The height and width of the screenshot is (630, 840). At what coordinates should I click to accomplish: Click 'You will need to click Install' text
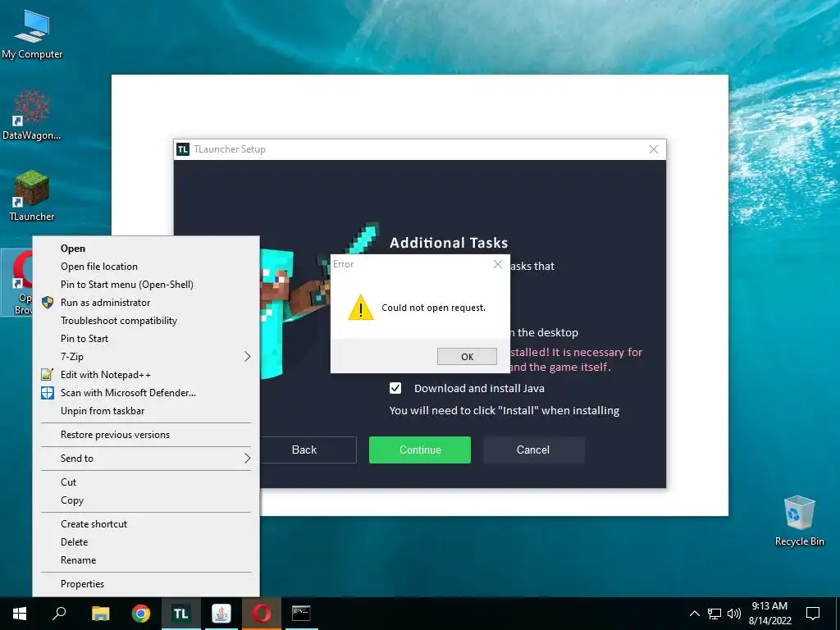pyautogui.click(x=504, y=411)
